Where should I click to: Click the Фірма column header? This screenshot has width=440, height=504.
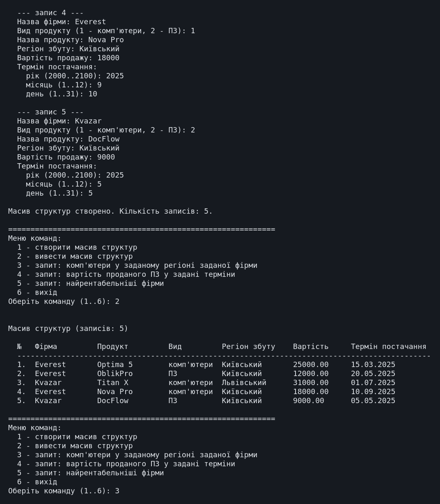click(46, 347)
